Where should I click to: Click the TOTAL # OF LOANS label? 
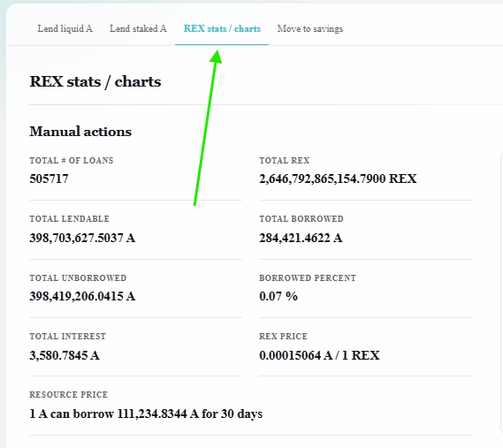(x=72, y=160)
